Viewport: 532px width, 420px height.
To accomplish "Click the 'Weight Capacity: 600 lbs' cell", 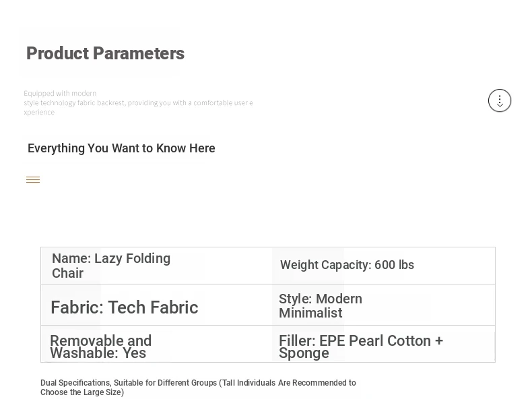I will tap(383, 266).
